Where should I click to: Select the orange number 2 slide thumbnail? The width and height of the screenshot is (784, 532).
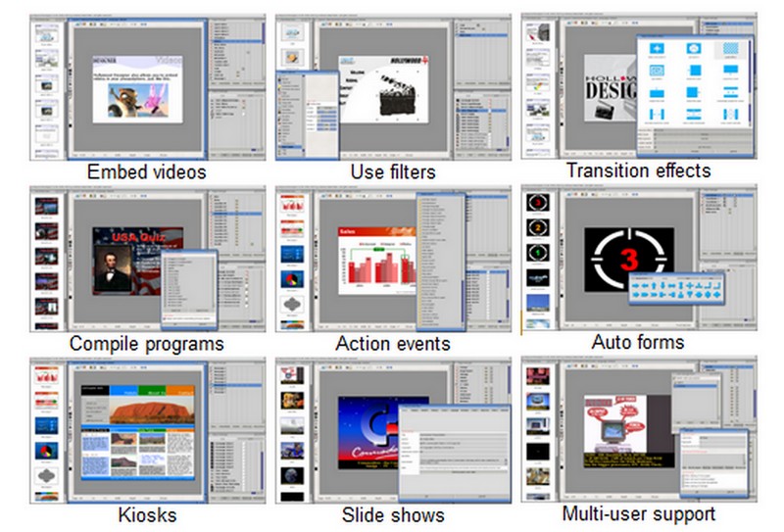coord(538,227)
